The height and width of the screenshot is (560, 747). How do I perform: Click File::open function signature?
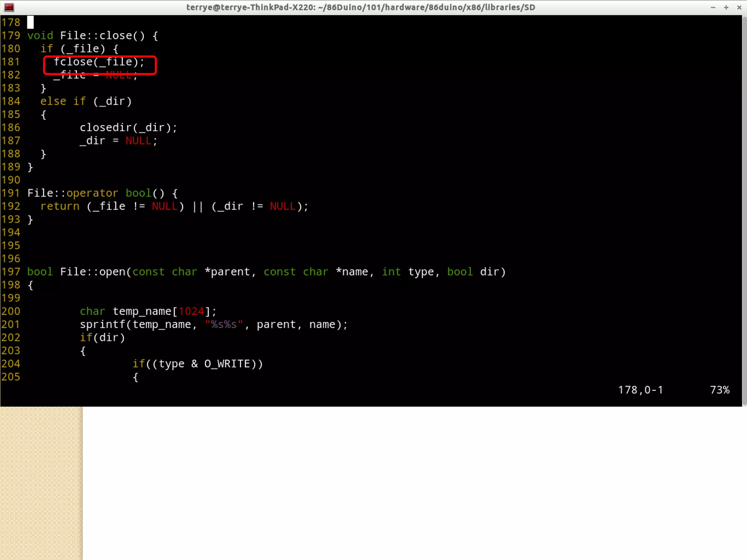tap(93, 272)
